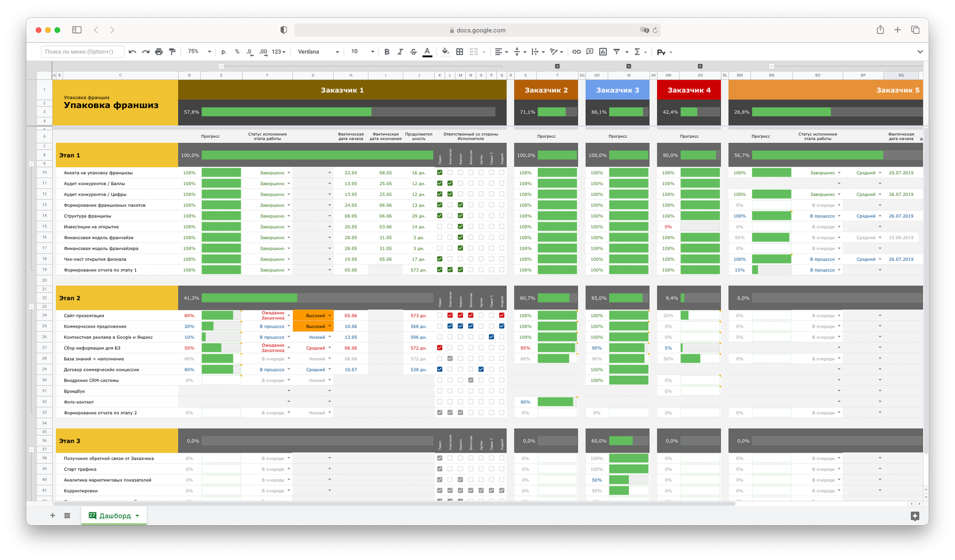This screenshot has width=955, height=560.
Task: Toggle the first checkbox in Чек-лист открытия филиала row
Action: [440, 259]
